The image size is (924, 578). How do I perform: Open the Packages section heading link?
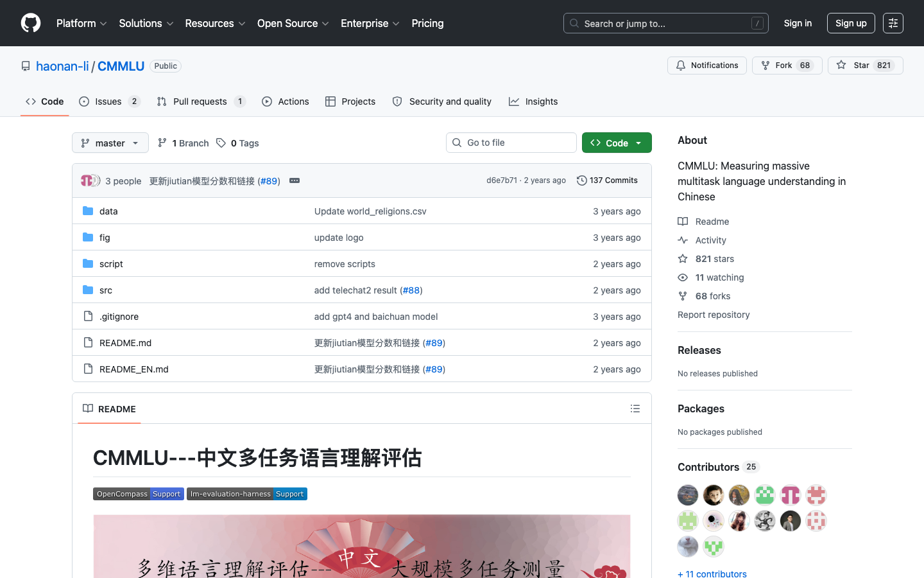(x=701, y=408)
